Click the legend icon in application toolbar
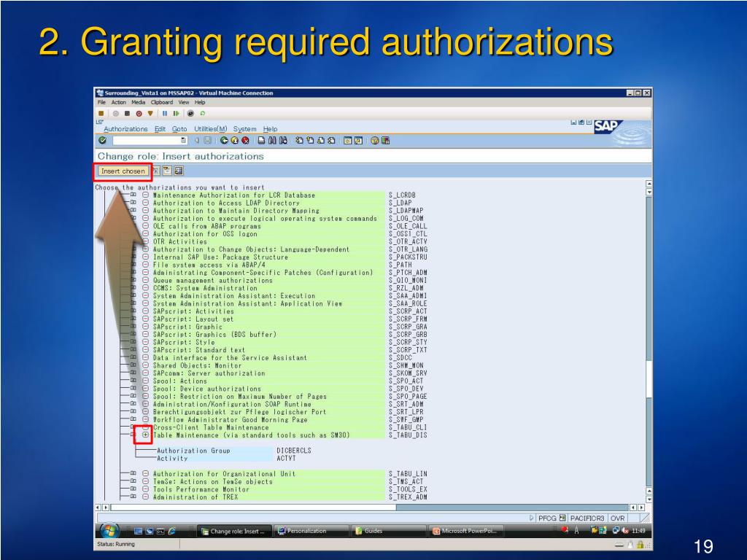The height and width of the screenshot is (560, 747). point(179,171)
